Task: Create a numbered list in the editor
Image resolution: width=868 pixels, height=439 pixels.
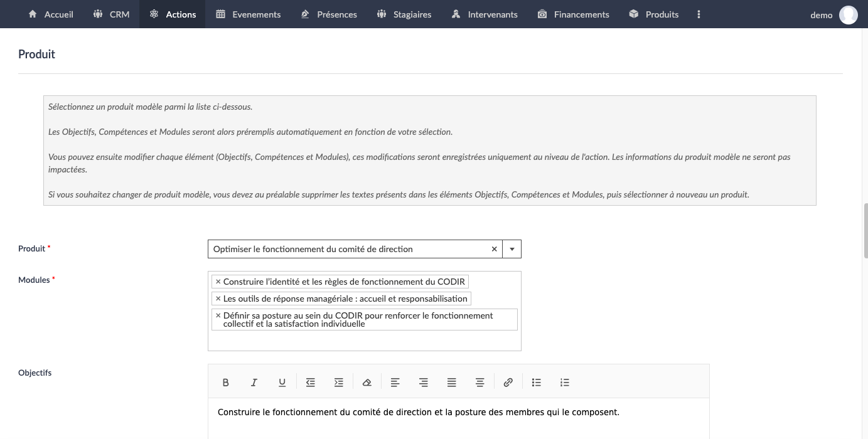Action: [564, 382]
